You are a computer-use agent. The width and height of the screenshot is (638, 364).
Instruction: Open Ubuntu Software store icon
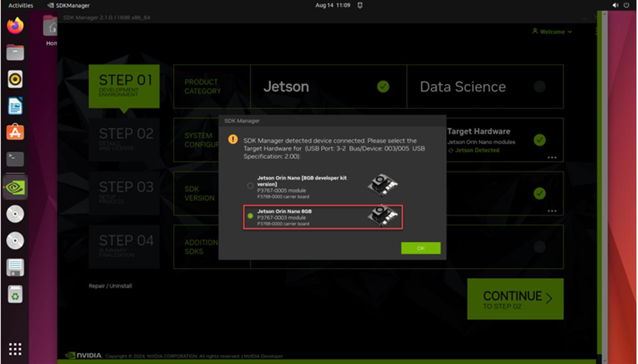pos(15,132)
